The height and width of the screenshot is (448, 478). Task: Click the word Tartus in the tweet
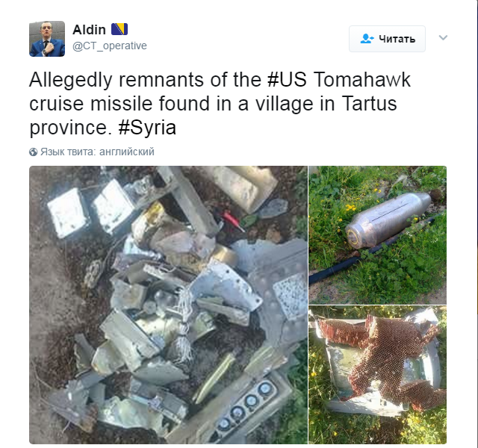(x=369, y=104)
